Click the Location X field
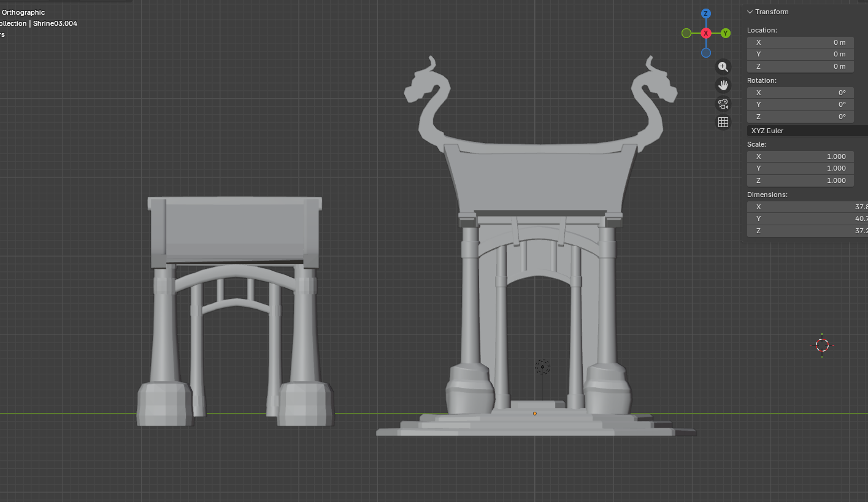868x502 pixels. click(801, 42)
